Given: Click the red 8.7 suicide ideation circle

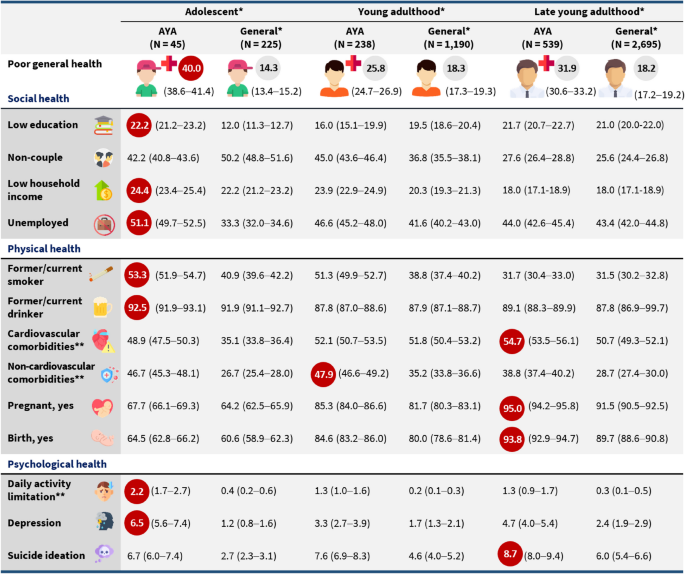Looking at the screenshot, I should click(x=510, y=554).
